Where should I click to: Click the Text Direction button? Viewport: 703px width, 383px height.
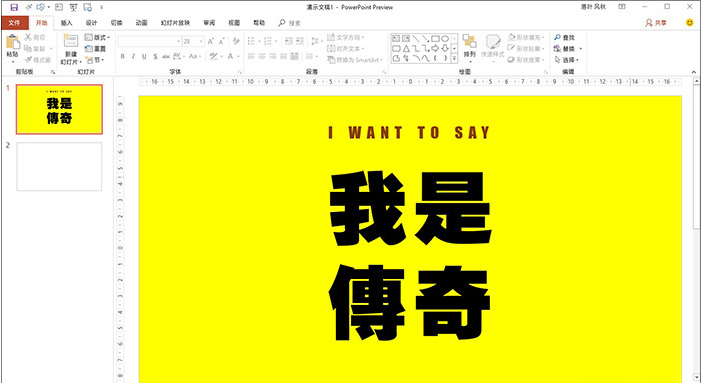pos(346,37)
